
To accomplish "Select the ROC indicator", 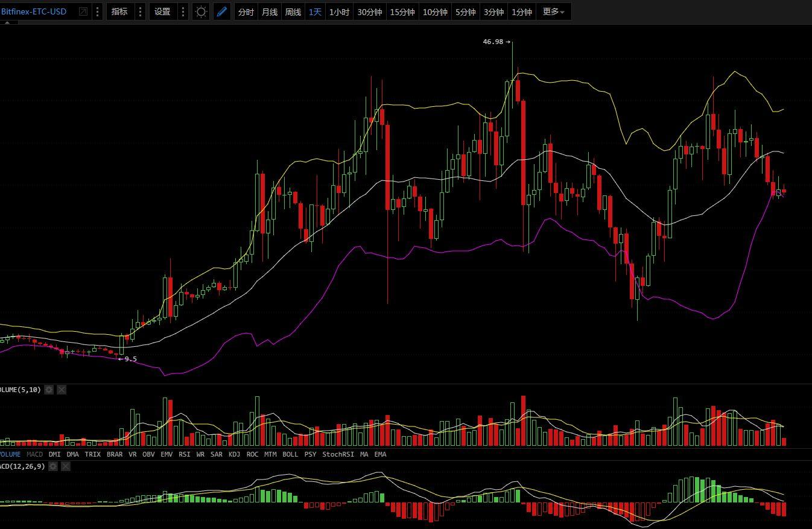I will pyautogui.click(x=253, y=454).
